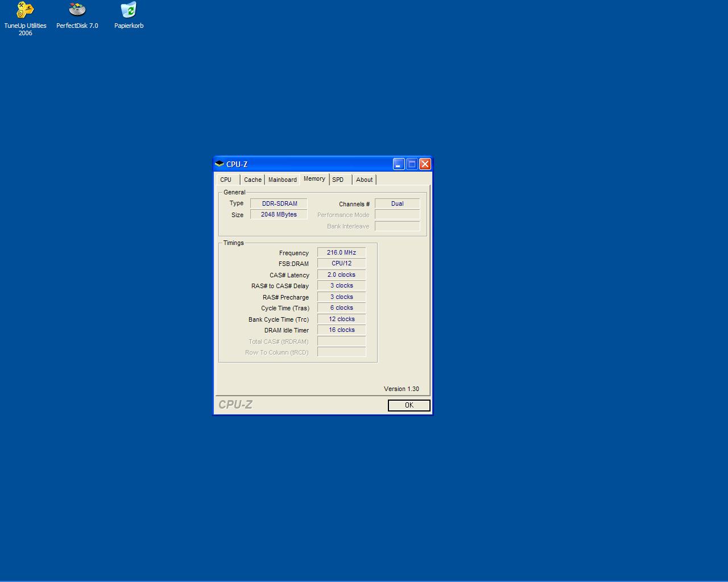The image size is (728, 582).
Task: Click the RAS# Precharge 3 clocks value
Action: click(341, 297)
